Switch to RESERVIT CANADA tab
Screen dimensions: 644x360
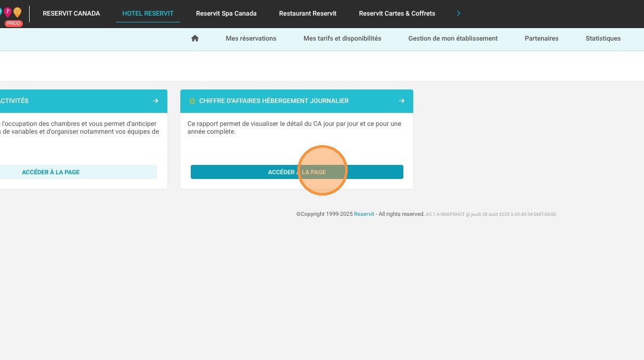(71, 14)
